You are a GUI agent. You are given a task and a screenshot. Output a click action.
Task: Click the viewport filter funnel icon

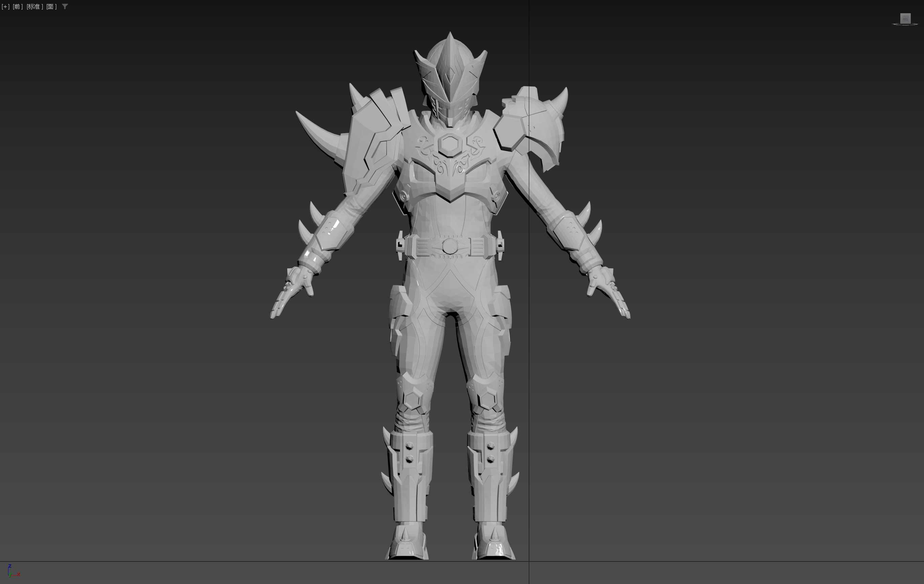tap(65, 6)
